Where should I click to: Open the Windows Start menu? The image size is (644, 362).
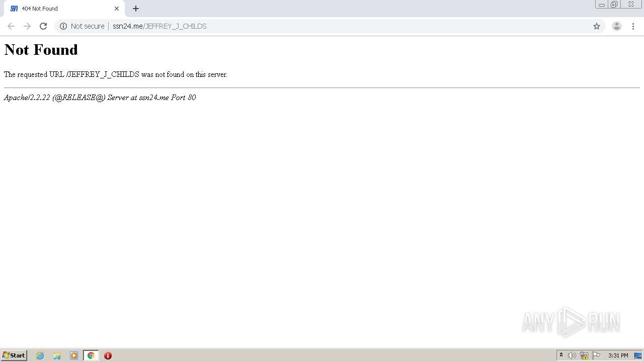(14, 355)
